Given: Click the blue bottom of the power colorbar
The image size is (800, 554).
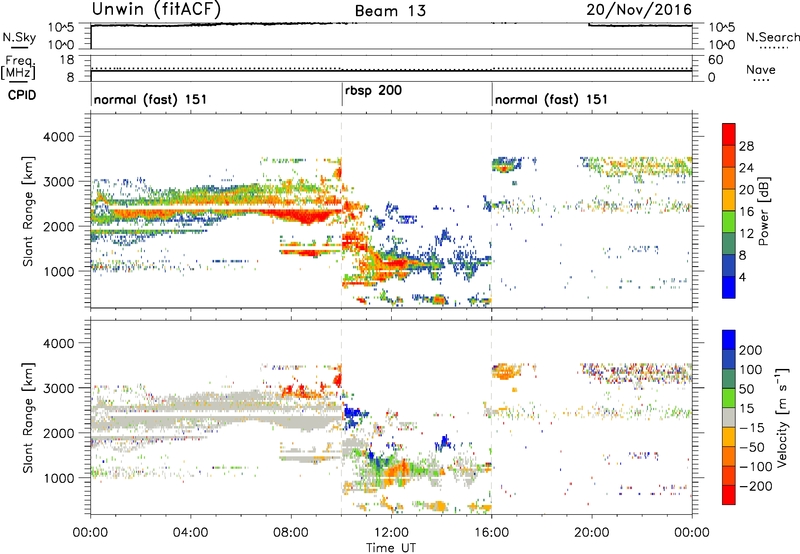Looking at the screenshot, I should (x=729, y=287).
